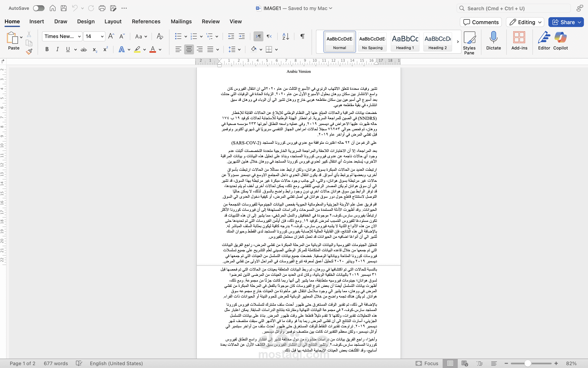Screen dimensions: 588x368
Task: Redo the last action
Action: [91, 8]
